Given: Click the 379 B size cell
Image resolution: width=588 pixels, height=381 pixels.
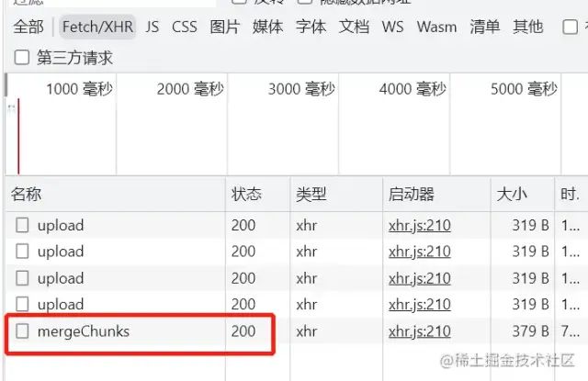Looking at the screenshot, I should click(530, 331).
